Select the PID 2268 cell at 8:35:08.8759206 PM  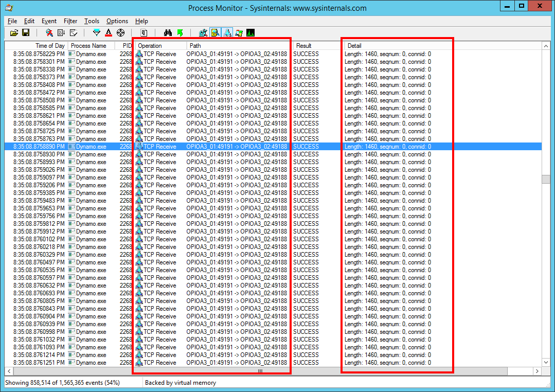[x=126, y=185]
